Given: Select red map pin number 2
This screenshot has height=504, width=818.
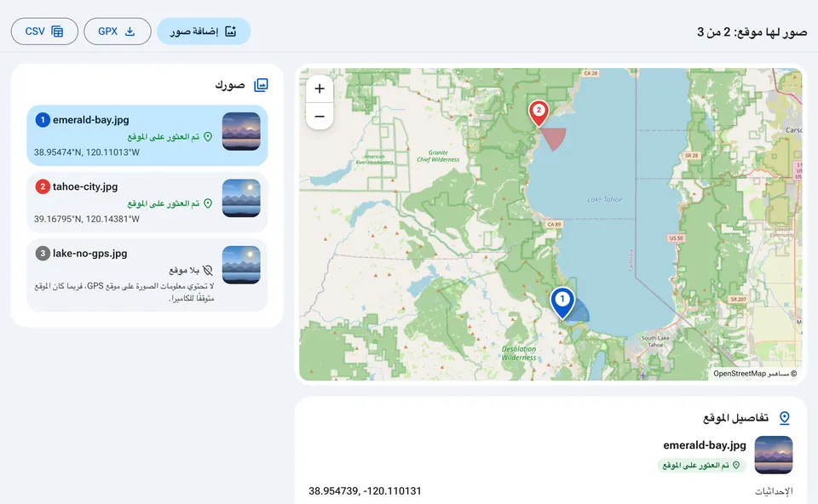Looking at the screenshot, I should [x=539, y=113].
